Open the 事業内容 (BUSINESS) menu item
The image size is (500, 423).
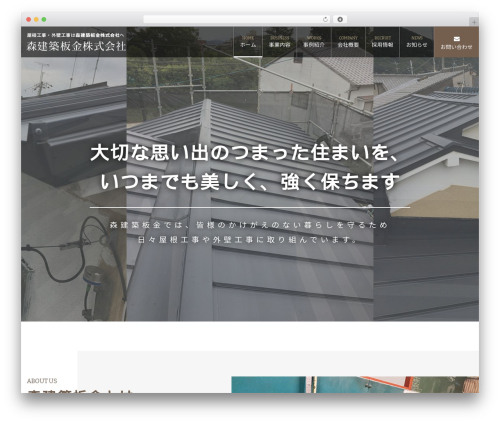tap(280, 42)
